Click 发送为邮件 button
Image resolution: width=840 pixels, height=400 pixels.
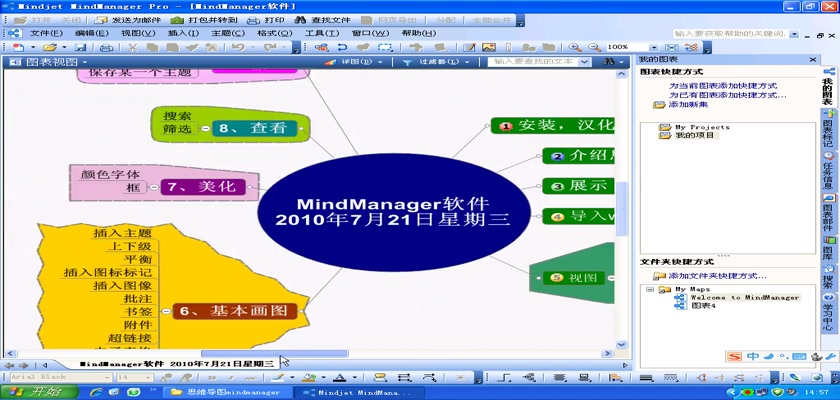[126, 20]
